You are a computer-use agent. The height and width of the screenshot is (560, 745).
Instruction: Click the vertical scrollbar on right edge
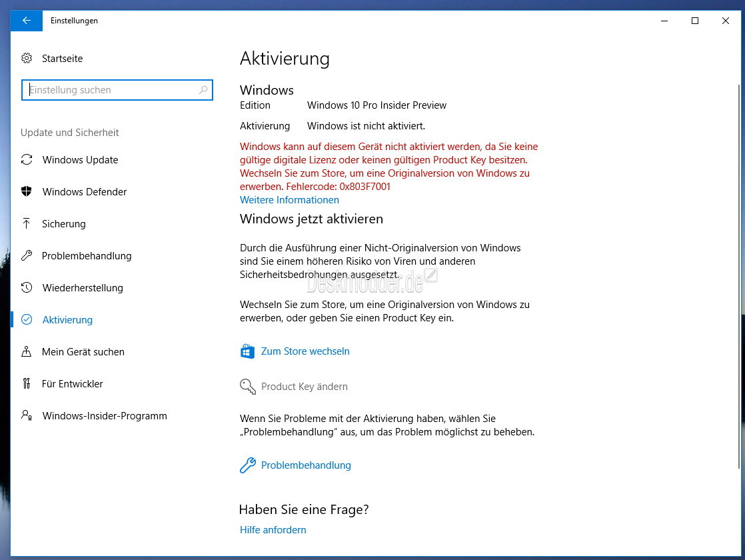(738, 276)
